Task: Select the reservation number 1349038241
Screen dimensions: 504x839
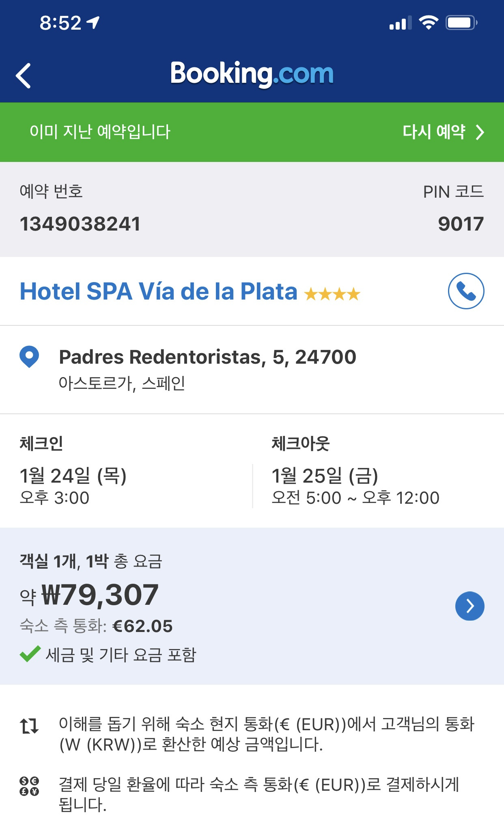Action: pyautogui.click(x=80, y=224)
